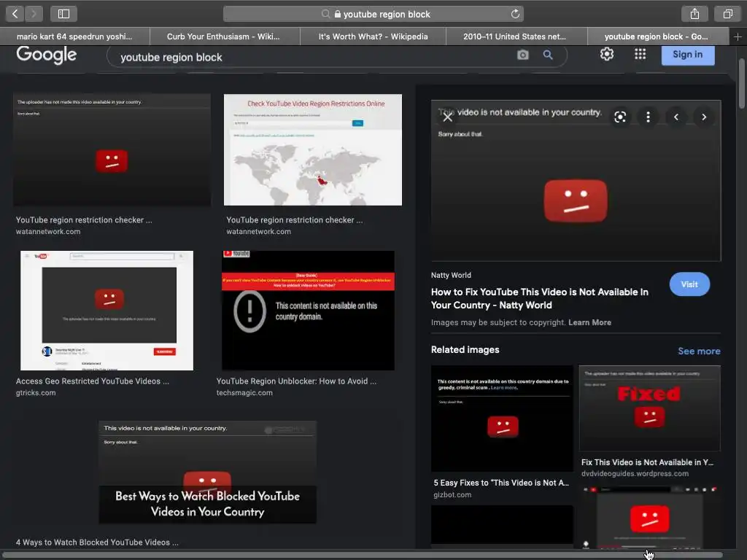The width and height of the screenshot is (747, 560).
Task: Click the magnifier search button
Action: [x=548, y=55]
